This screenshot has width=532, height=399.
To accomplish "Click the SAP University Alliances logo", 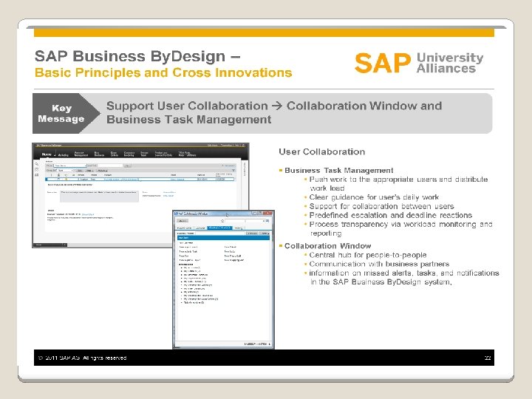I will (419, 63).
